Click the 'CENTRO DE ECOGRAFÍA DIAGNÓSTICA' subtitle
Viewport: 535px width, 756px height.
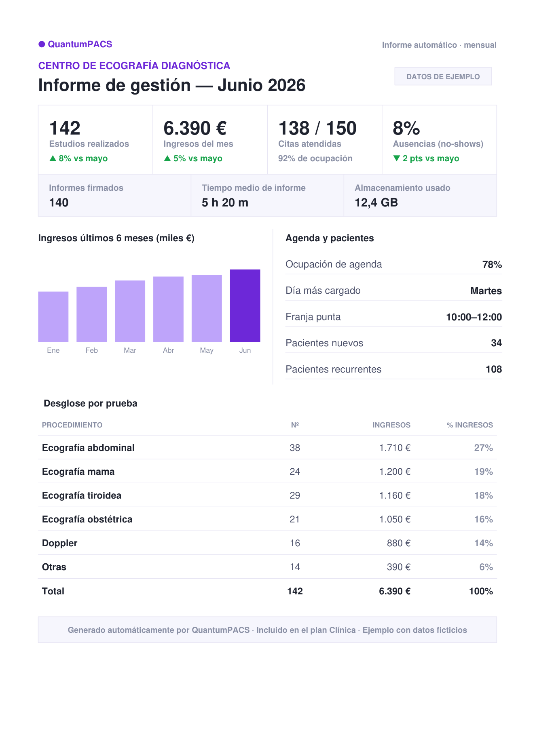click(134, 65)
